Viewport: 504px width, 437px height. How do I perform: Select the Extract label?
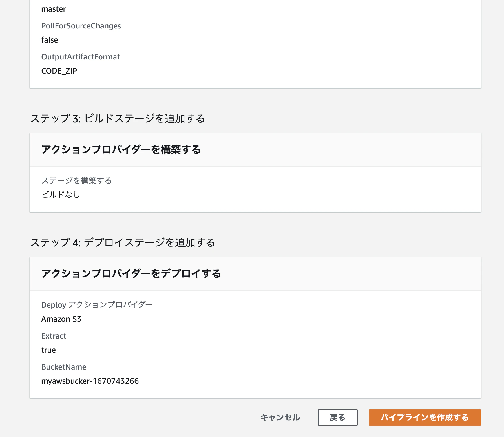click(54, 336)
